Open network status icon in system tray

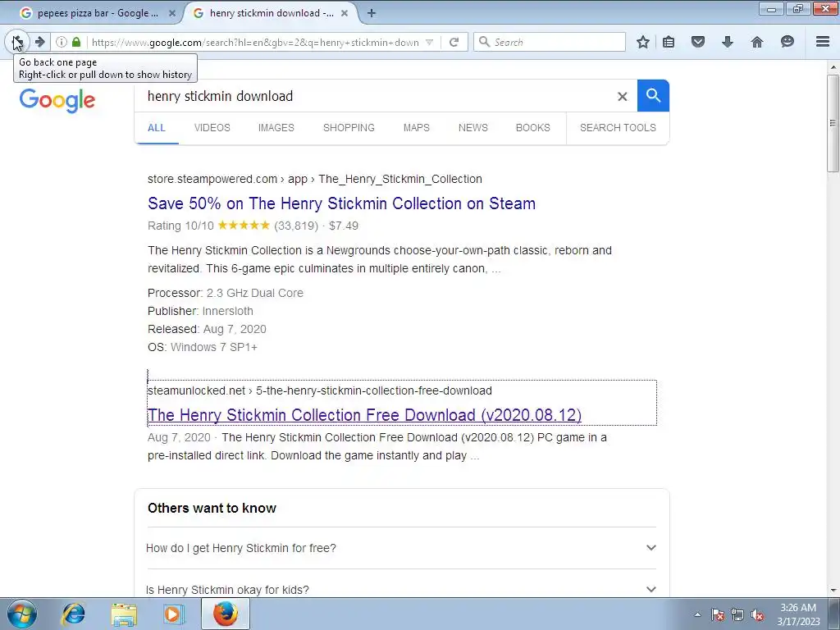click(x=737, y=615)
